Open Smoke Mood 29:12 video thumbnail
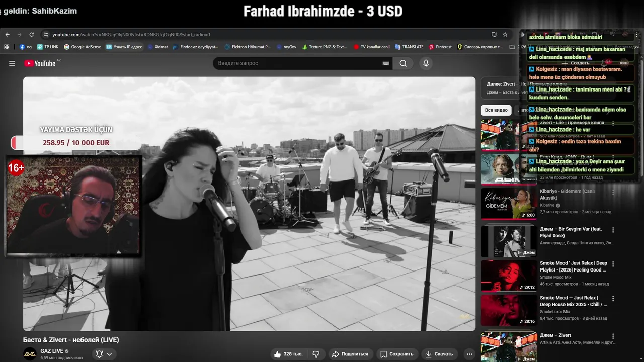This screenshot has width=644, height=362. (x=509, y=276)
